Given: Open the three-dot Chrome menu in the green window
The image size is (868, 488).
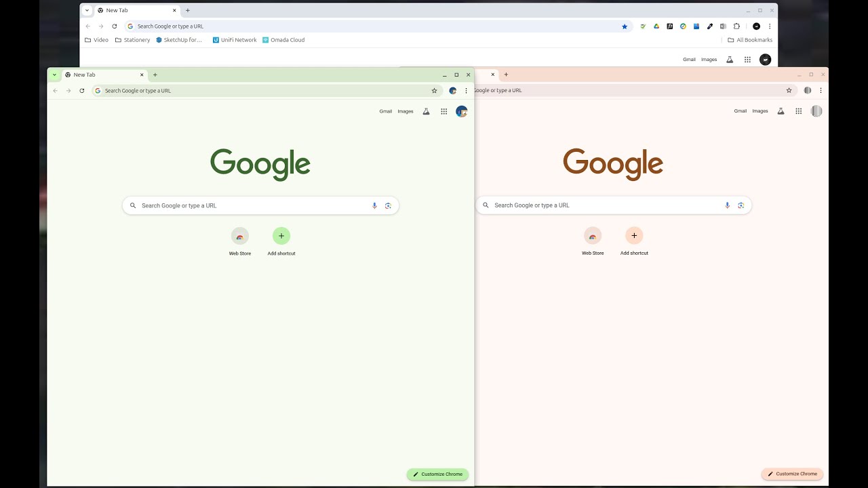Looking at the screenshot, I should [466, 91].
